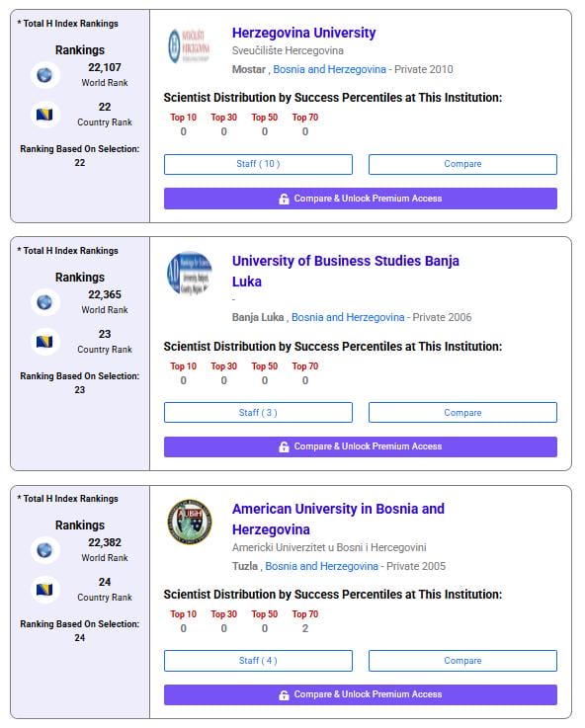Click Top 70 label for American University
585x728 pixels.
305,613
